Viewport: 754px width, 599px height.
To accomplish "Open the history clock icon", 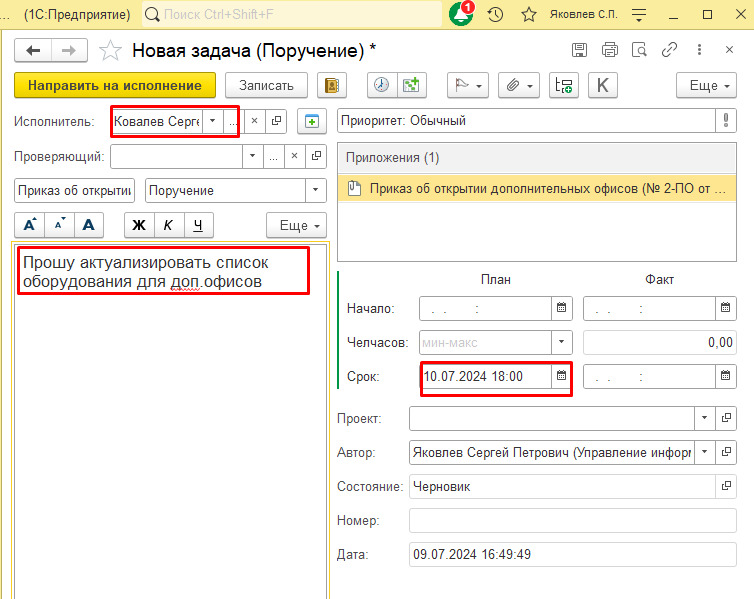I will pos(495,14).
